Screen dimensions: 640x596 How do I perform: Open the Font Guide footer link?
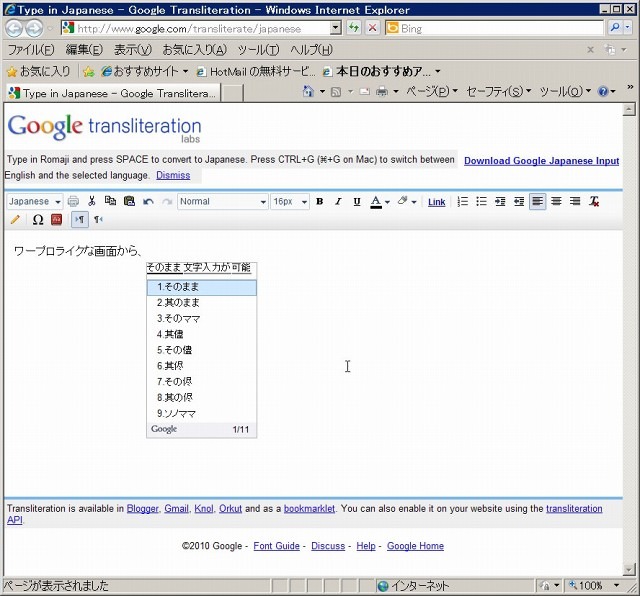(276, 546)
